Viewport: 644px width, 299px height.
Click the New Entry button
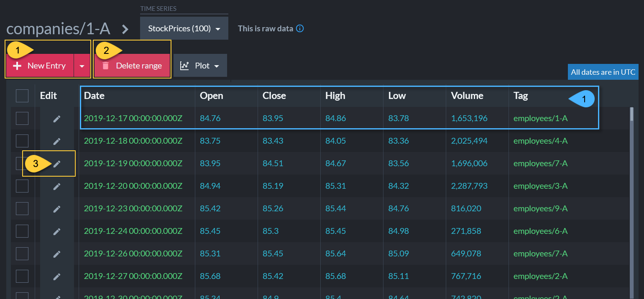(x=40, y=66)
